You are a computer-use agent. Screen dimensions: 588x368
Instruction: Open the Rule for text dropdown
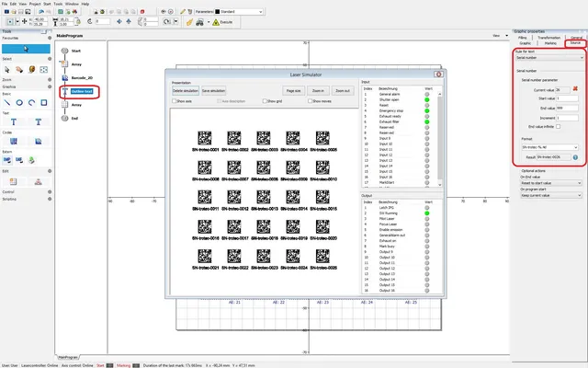pos(548,57)
